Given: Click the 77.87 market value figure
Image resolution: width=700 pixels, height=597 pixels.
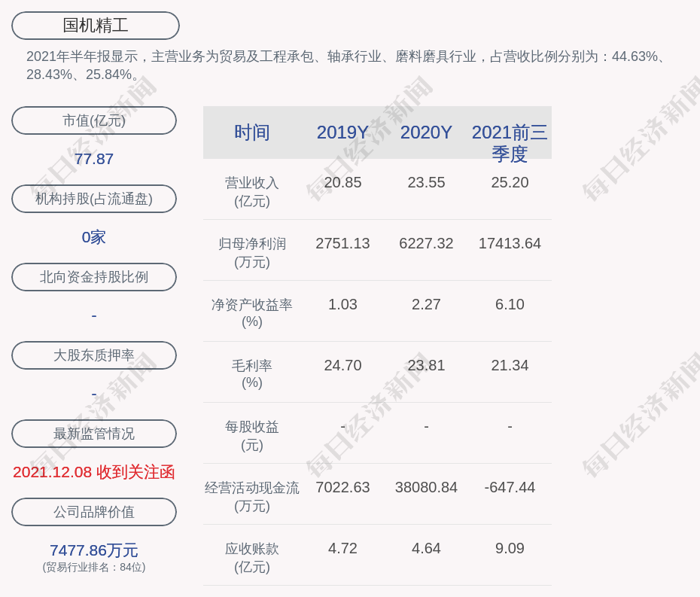Looking at the screenshot, I should (94, 159).
